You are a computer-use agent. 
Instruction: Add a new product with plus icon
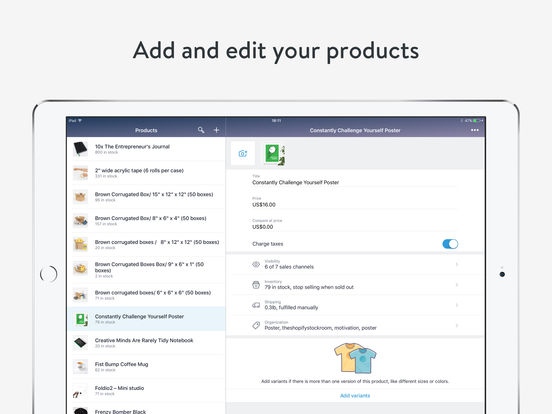[x=217, y=130]
